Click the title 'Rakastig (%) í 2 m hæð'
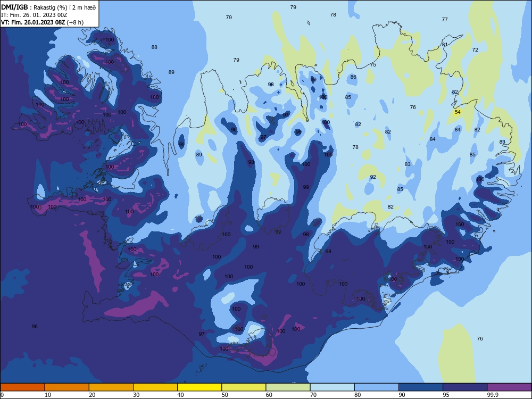The height and width of the screenshot is (399, 532). 65,7
